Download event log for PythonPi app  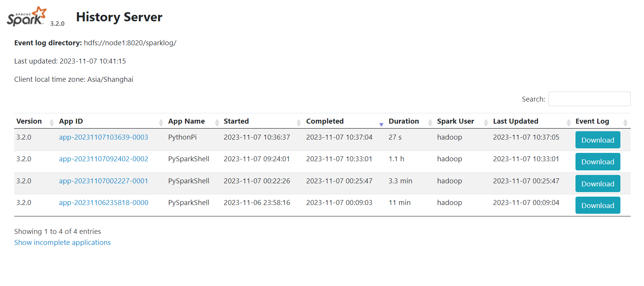point(597,140)
